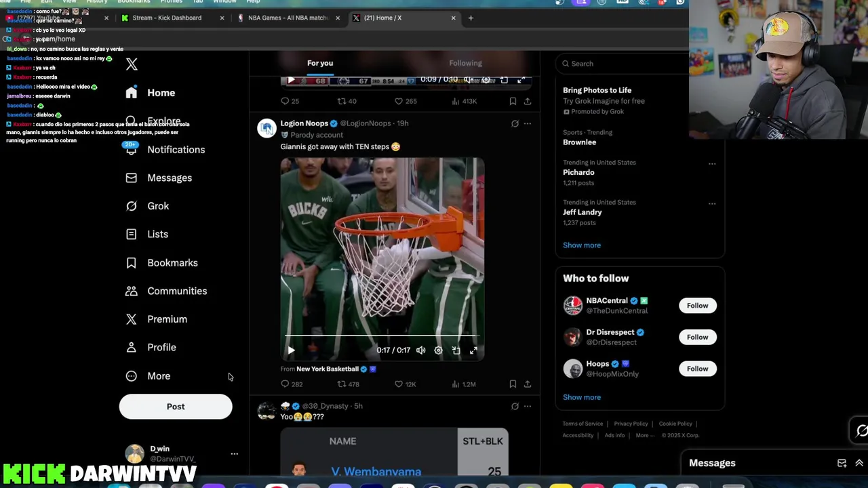Open more options on Logion Noops post
The width and height of the screenshot is (868, 488).
coord(527,124)
